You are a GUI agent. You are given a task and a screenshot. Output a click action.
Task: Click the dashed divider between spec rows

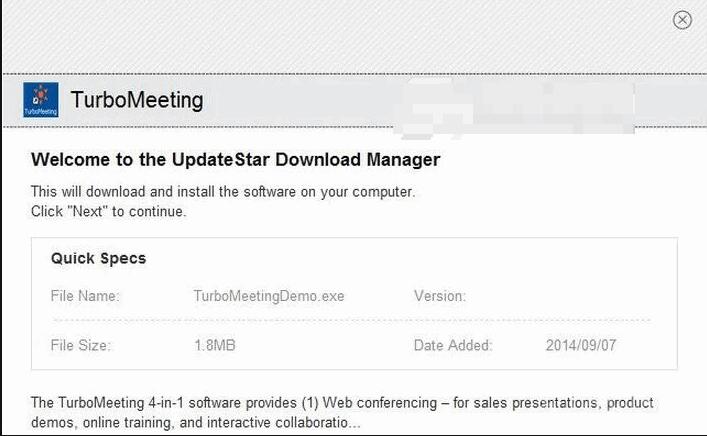click(x=350, y=321)
